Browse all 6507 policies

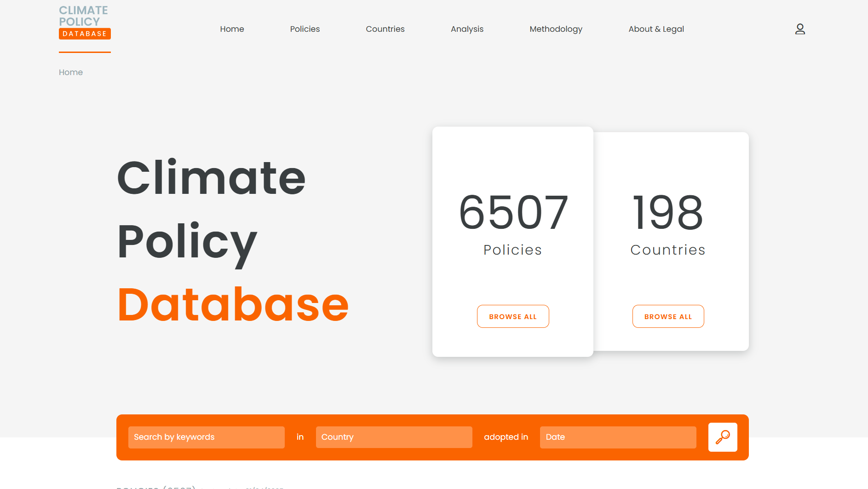(x=512, y=316)
